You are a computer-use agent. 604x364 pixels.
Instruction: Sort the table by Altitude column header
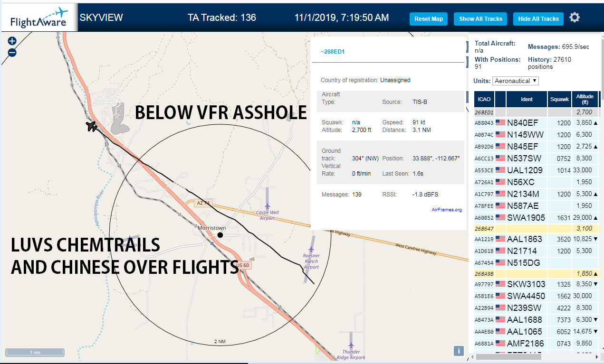(x=585, y=99)
